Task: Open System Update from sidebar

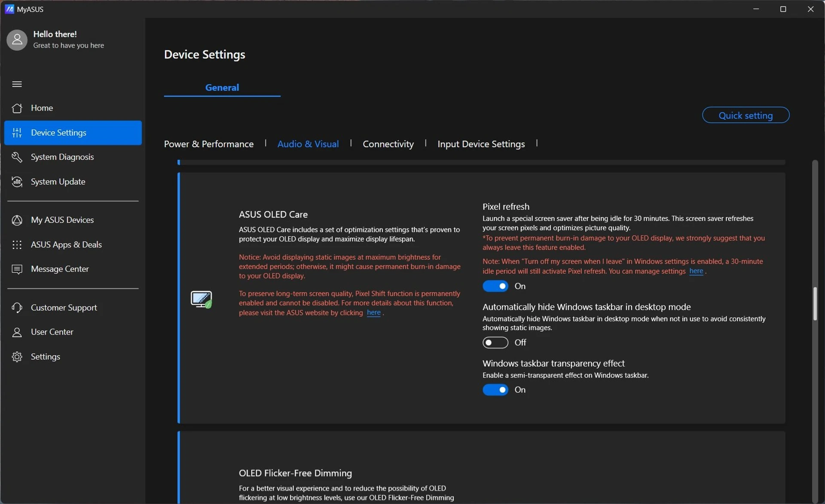Action: pos(73,182)
